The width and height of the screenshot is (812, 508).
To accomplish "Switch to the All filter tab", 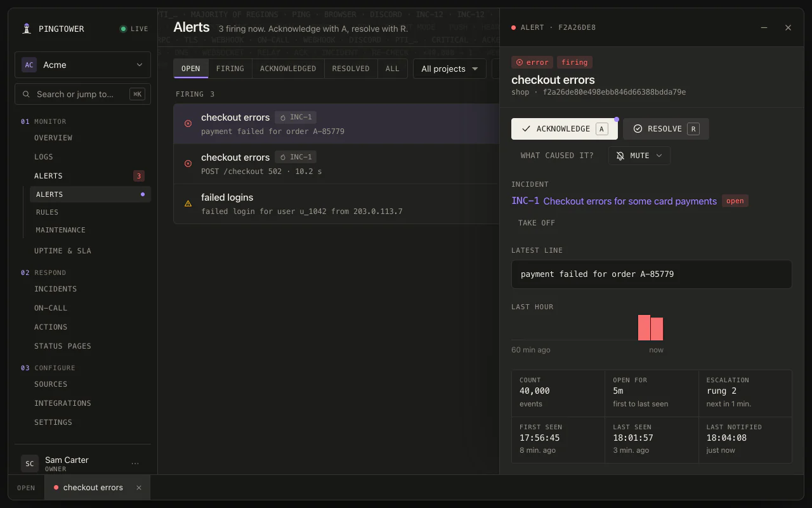I will [x=393, y=69].
